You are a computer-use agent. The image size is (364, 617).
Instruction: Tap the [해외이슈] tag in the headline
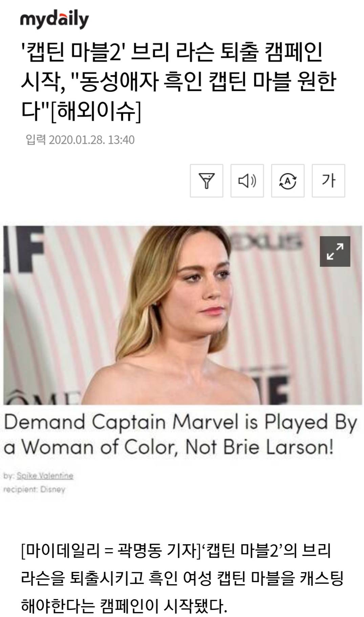[x=96, y=112]
